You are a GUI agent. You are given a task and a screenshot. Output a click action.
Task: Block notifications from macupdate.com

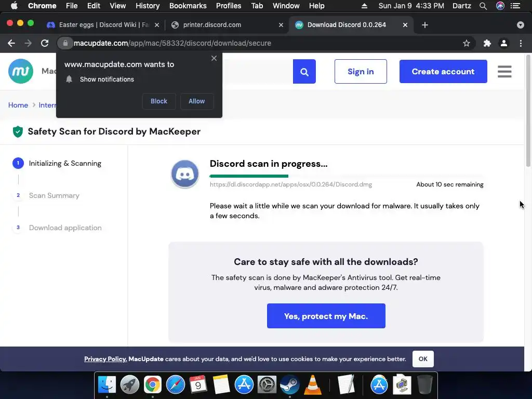point(159,101)
